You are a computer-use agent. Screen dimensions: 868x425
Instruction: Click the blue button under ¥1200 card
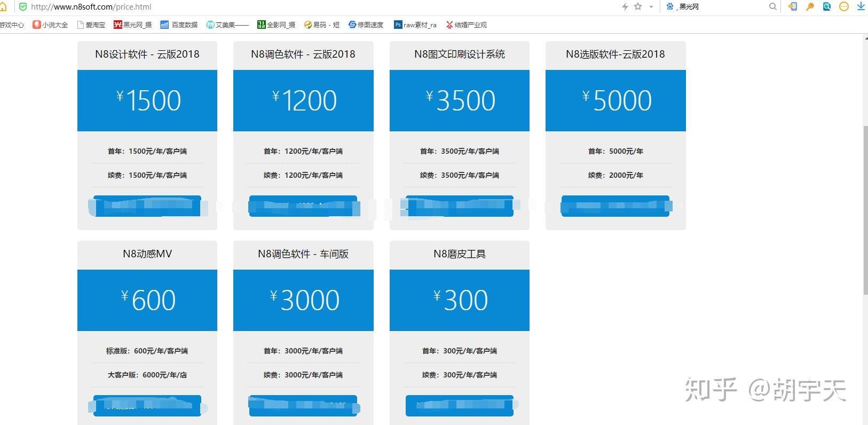[303, 206]
